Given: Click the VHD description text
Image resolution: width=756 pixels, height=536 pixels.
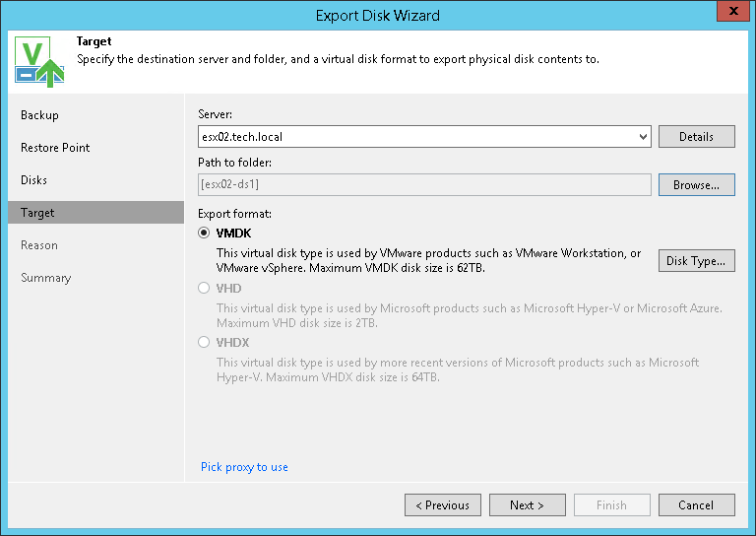Looking at the screenshot, I should 470,315.
